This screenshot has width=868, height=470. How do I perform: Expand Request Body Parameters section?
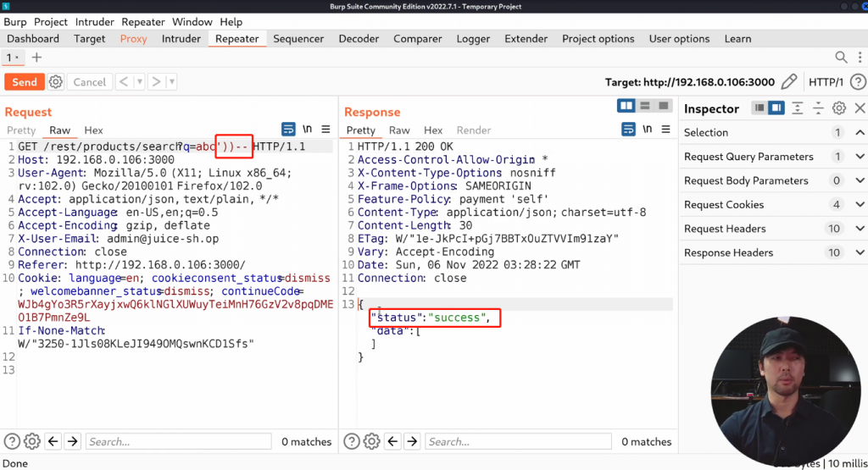860,180
